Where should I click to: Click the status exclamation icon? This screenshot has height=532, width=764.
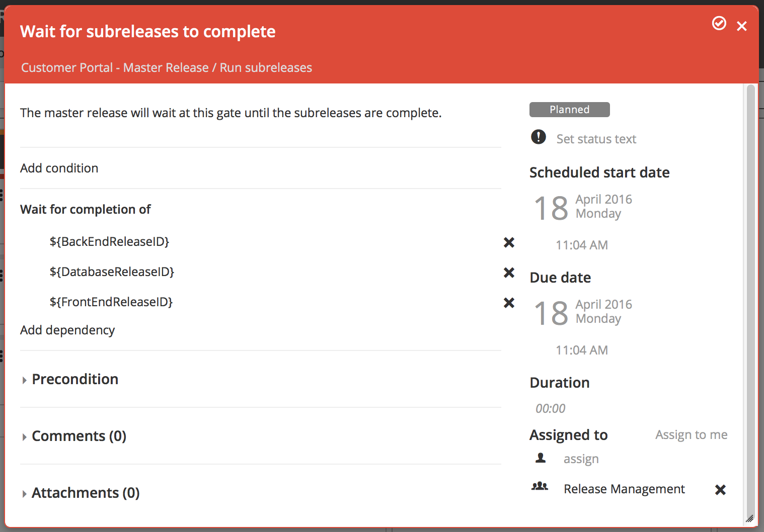539,137
